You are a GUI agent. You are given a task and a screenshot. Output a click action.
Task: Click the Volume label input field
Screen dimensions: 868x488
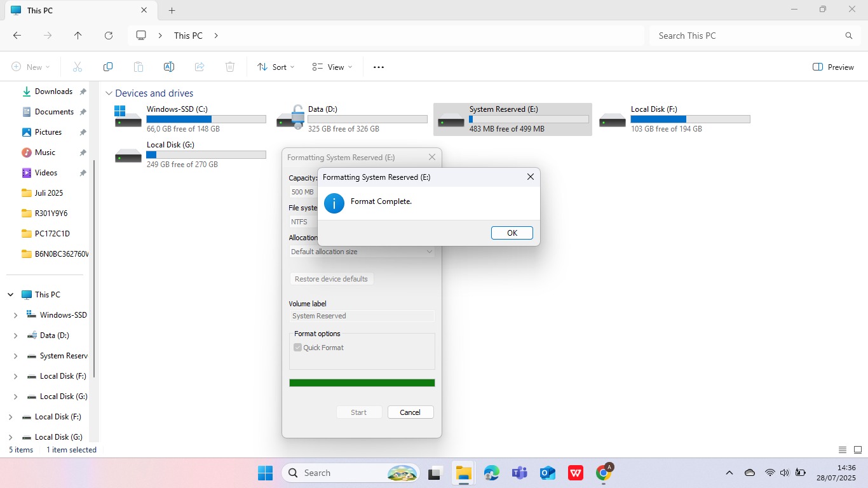[x=362, y=316]
